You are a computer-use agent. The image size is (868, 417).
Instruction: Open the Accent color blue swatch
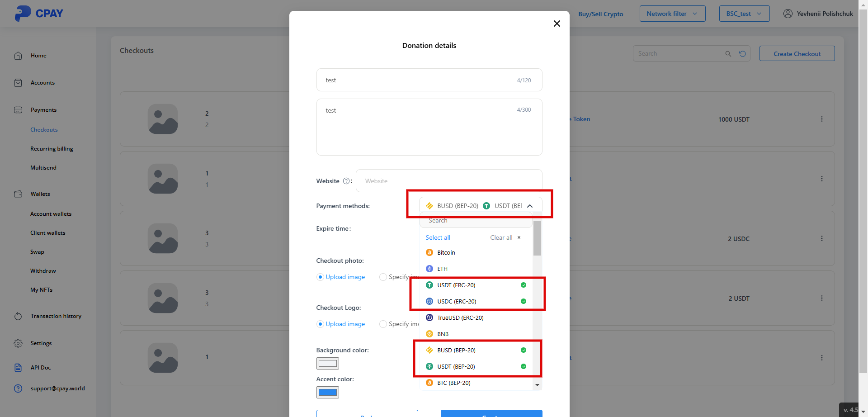[x=328, y=392]
